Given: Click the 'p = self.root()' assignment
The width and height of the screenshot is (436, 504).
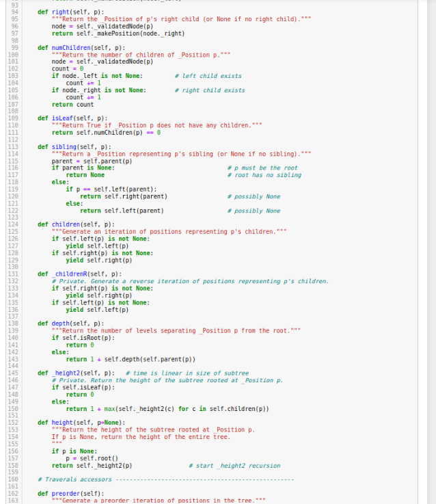Looking at the screenshot, I should pyautogui.click(x=92, y=458).
